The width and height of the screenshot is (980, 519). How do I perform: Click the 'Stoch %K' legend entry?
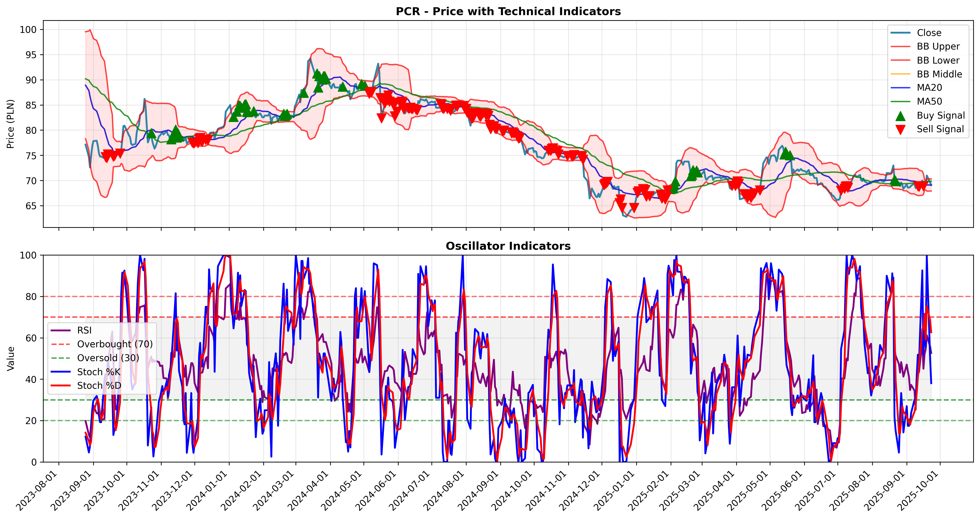coord(98,372)
